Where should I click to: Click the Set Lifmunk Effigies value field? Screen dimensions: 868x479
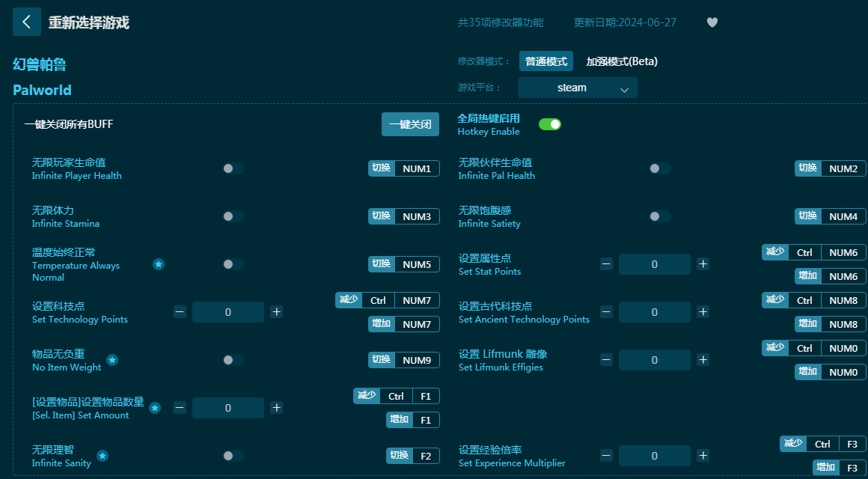[x=654, y=360]
